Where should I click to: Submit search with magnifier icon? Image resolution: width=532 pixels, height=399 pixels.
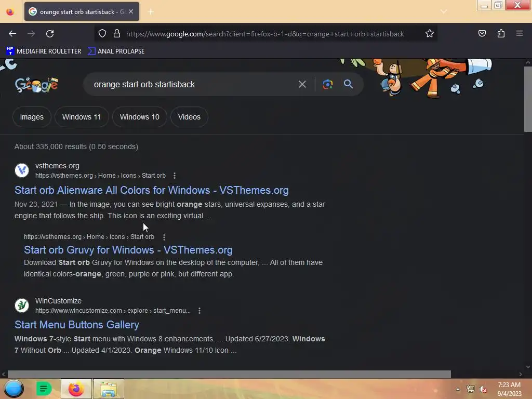(349, 84)
